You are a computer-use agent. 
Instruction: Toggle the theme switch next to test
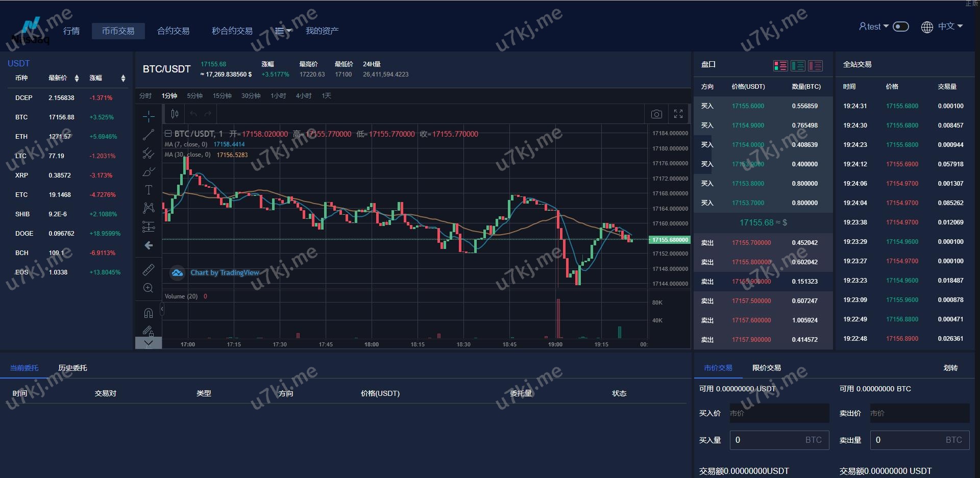(x=901, y=27)
